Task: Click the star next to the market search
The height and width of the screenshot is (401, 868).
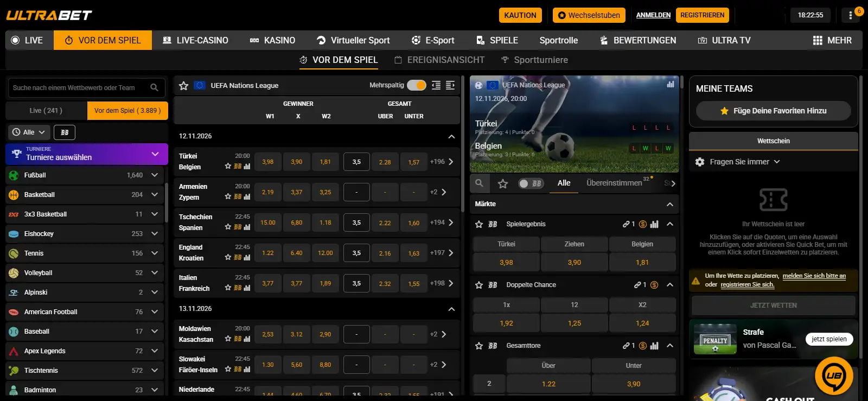Action: tap(503, 183)
